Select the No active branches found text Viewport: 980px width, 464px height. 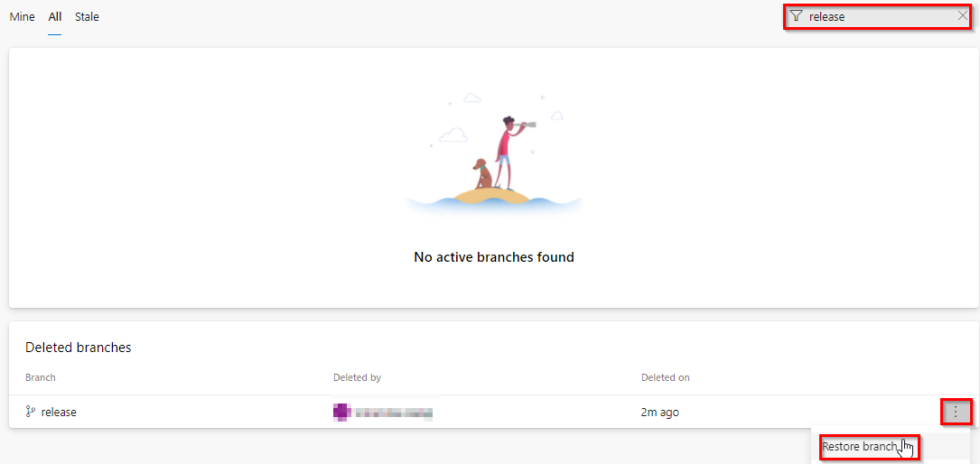[494, 256]
